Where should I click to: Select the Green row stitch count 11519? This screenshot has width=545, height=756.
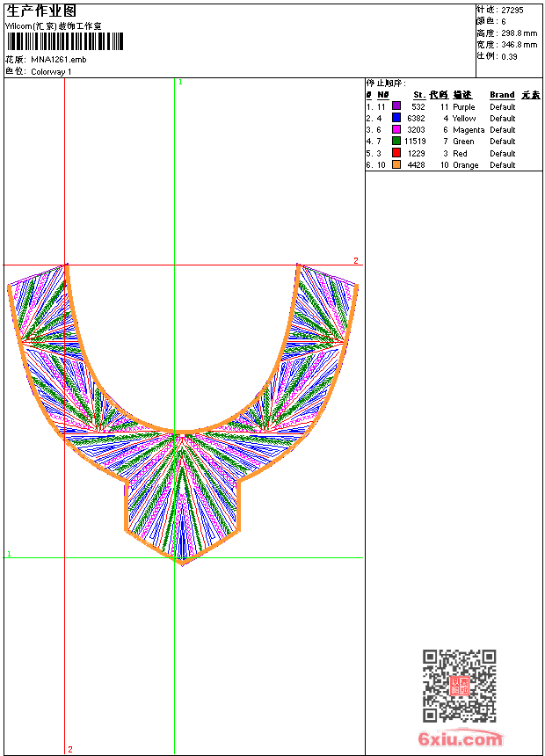(x=415, y=141)
